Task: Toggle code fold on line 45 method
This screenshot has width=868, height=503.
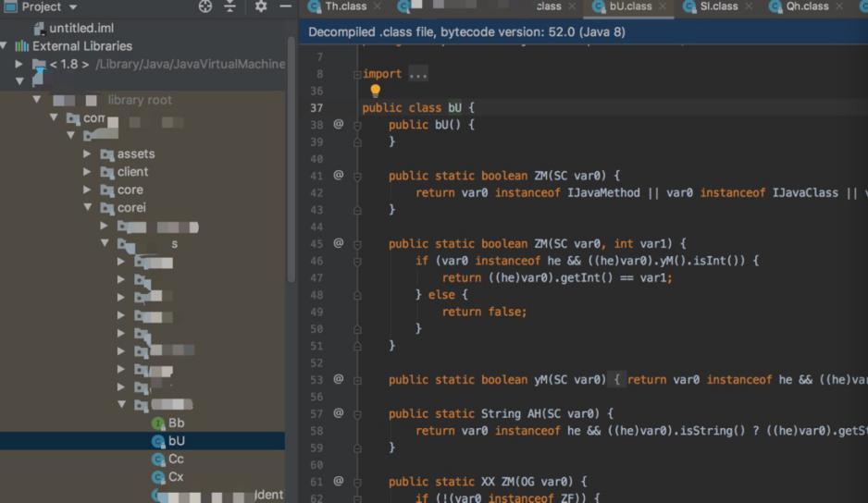Action: click(357, 244)
